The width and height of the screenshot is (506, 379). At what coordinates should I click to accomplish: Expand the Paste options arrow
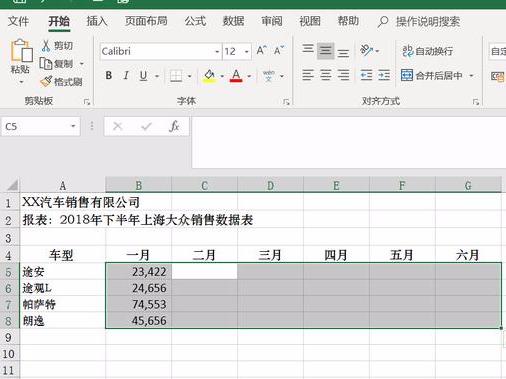[21, 82]
